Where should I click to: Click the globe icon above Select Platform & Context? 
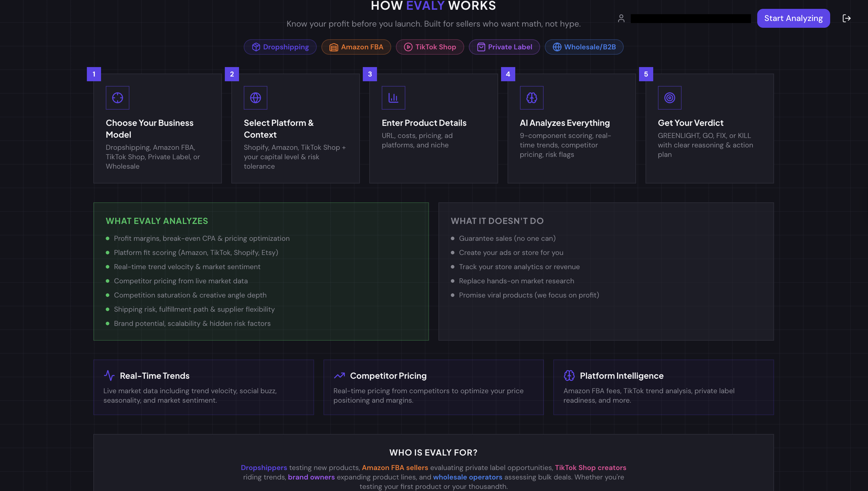(255, 97)
